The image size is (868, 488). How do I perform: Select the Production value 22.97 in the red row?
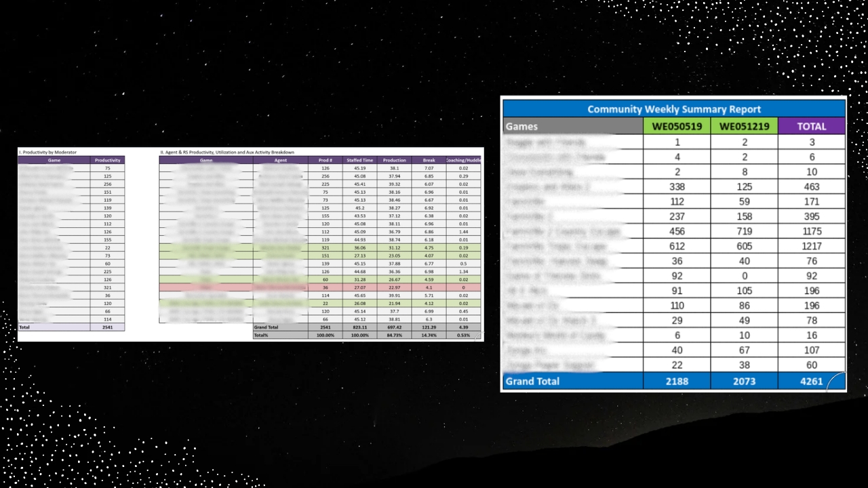pyautogui.click(x=395, y=287)
